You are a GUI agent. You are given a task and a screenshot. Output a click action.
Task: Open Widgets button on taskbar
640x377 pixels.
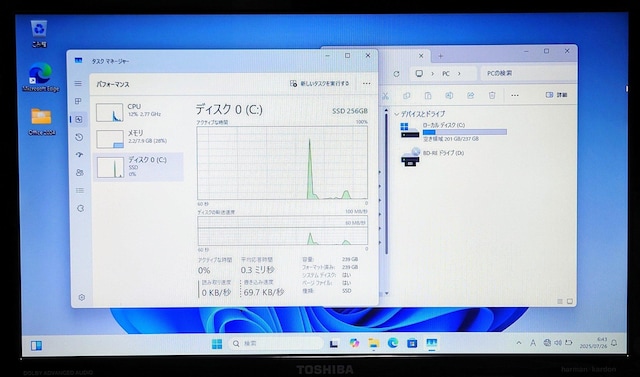[36, 346]
